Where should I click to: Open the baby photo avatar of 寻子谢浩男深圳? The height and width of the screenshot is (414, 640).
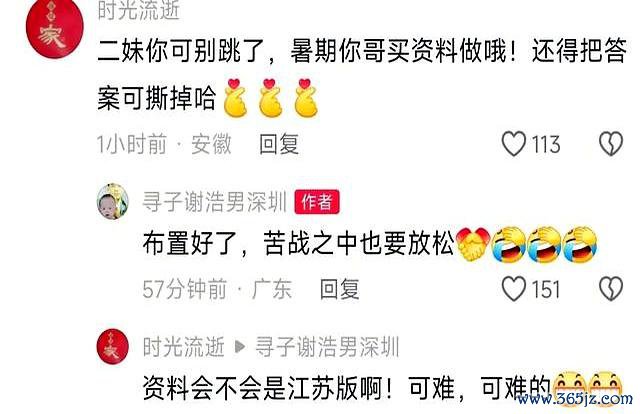(112, 201)
